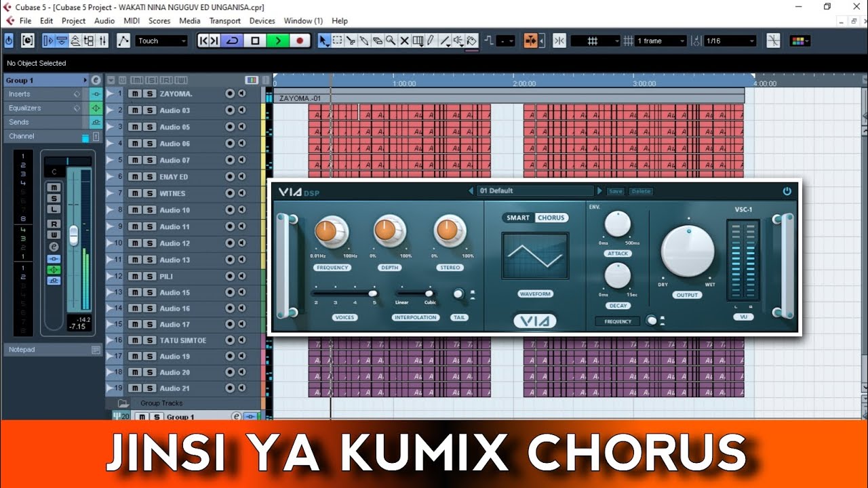Click next preset arrow in VIA plugin
Viewport: 868px width, 488px height.
pos(599,191)
